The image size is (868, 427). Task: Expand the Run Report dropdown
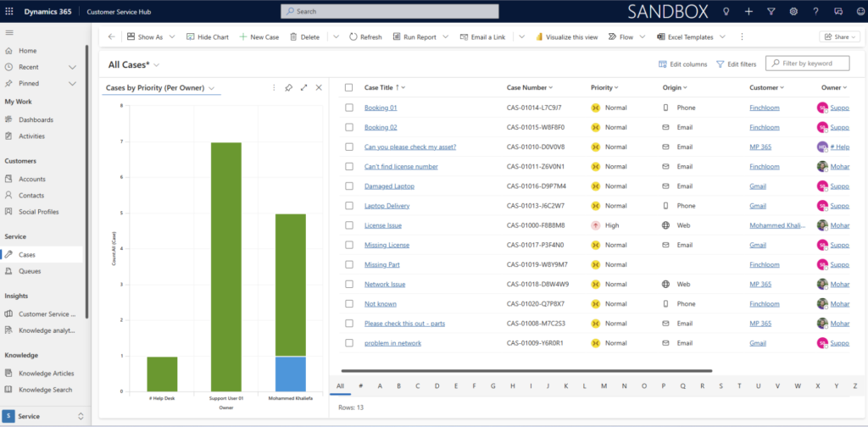pos(447,37)
